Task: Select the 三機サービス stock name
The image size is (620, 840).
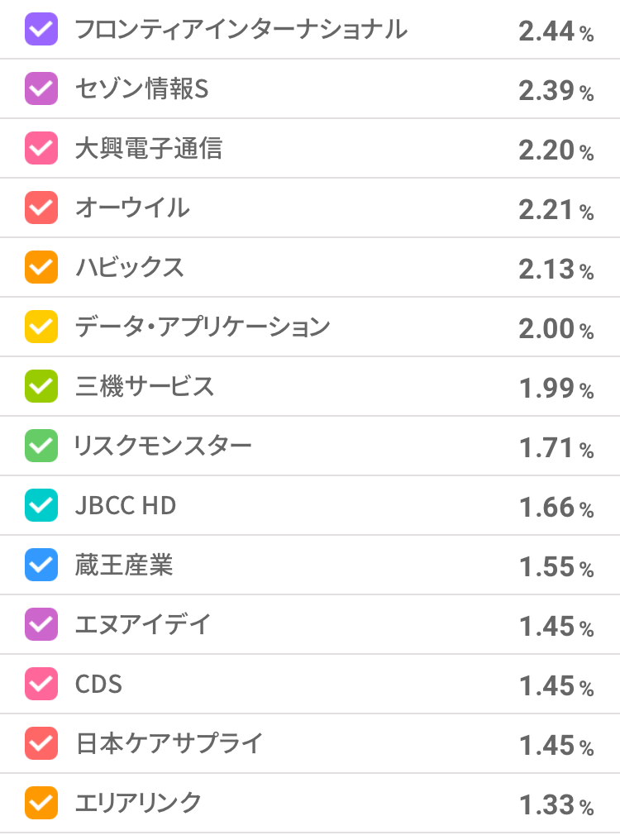Action: [145, 387]
